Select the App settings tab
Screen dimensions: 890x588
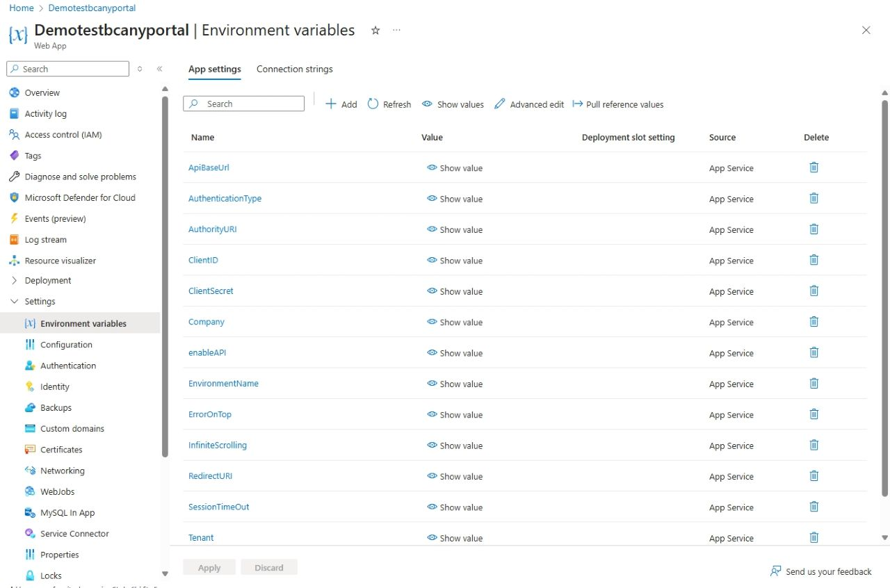click(215, 69)
